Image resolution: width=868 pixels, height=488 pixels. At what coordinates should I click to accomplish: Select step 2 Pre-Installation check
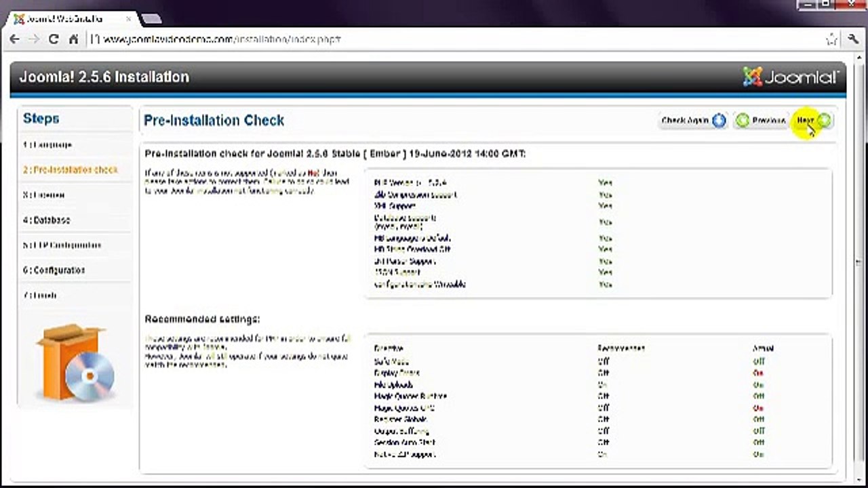[71, 170]
